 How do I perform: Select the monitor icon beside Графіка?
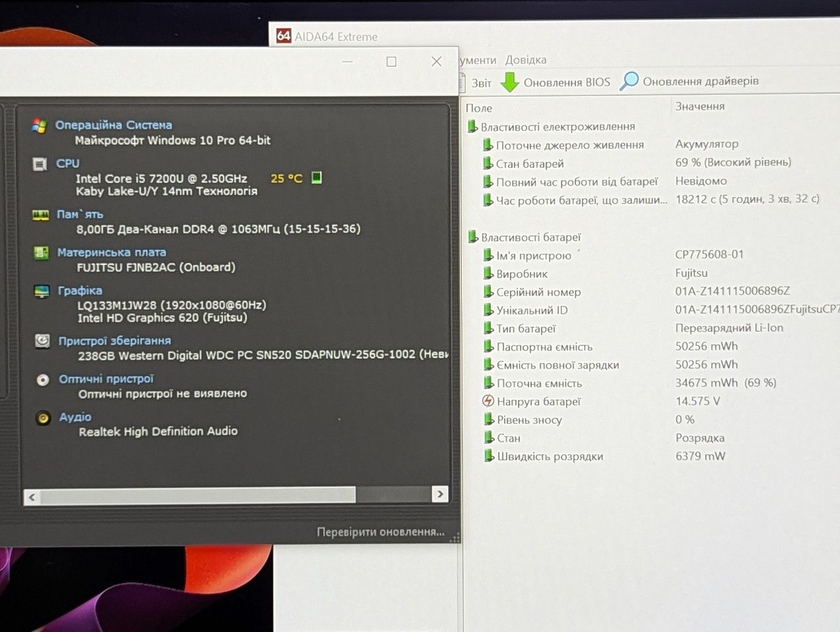41,291
